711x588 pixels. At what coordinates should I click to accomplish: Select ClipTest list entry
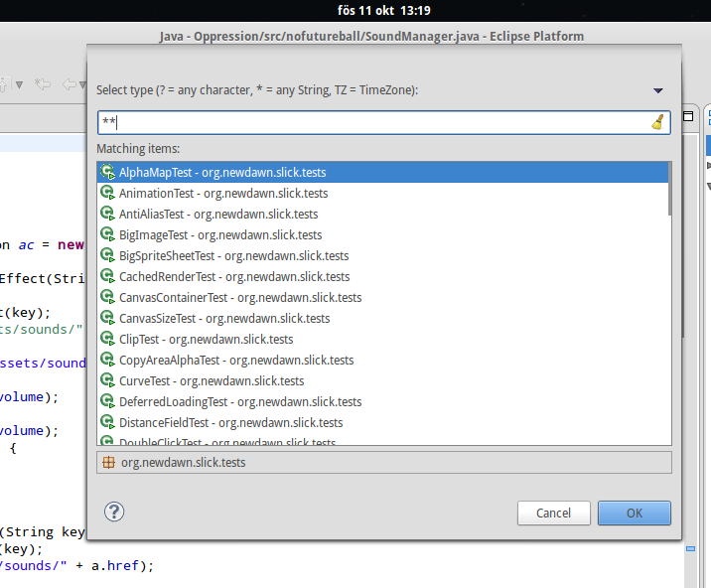[383, 340]
